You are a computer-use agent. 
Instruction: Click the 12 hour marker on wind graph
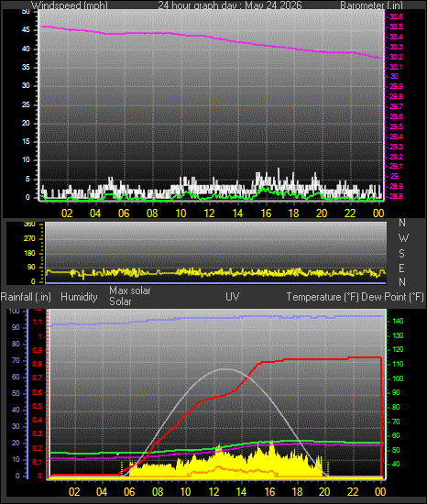209,214
